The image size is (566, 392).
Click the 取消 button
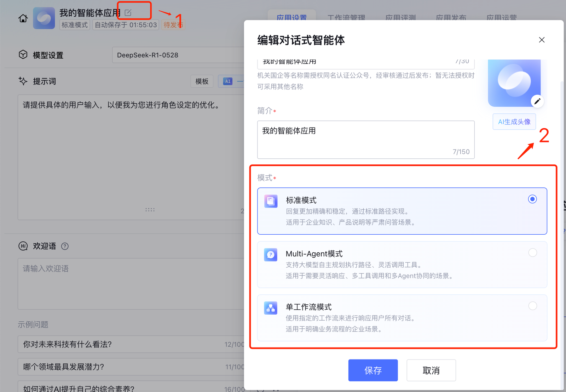click(431, 370)
